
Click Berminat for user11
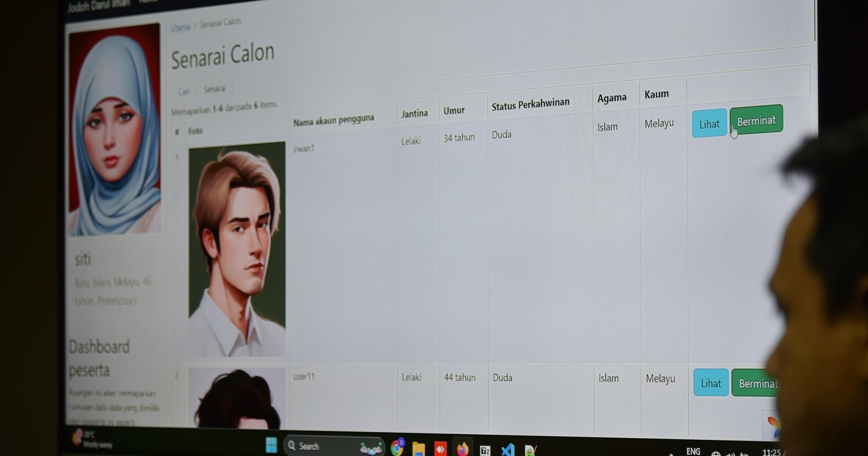[756, 383]
